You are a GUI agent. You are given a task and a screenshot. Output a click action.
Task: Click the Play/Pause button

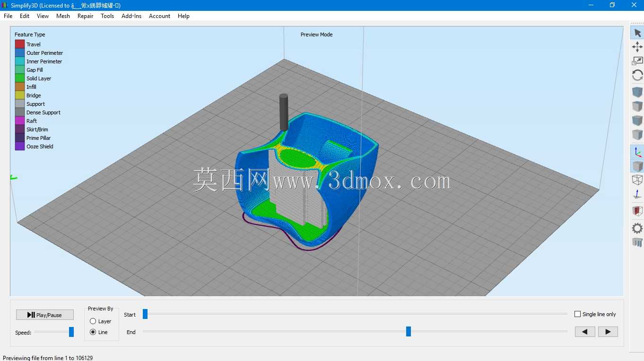click(45, 315)
